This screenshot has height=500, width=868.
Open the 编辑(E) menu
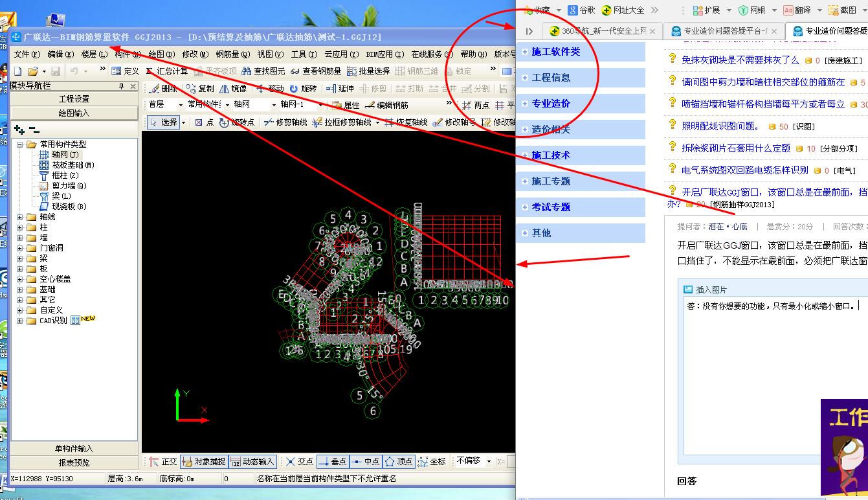(60, 54)
